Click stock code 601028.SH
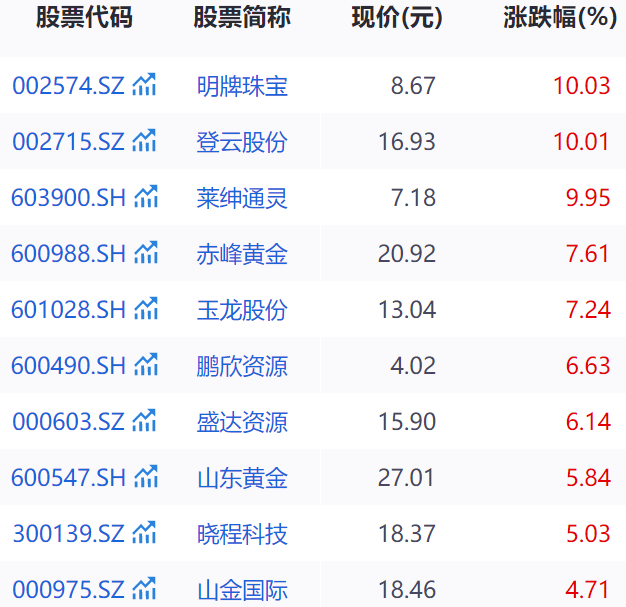This screenshot has width=626, height=607. click(68, 310)
